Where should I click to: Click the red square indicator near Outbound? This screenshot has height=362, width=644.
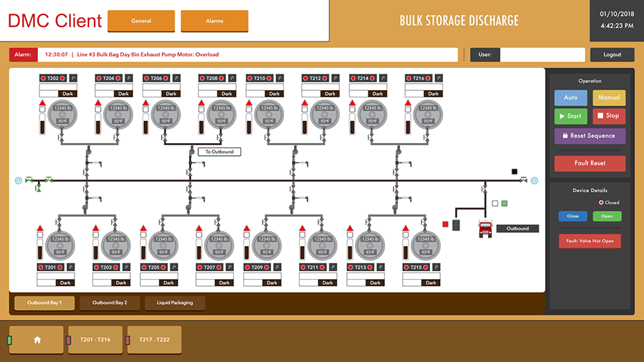445,224
